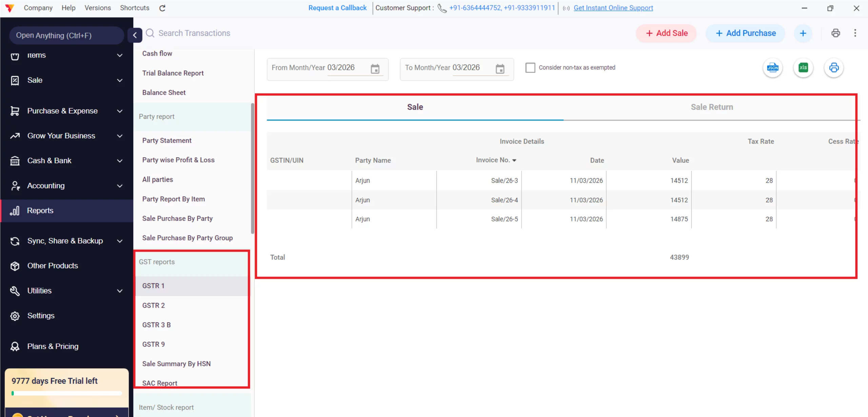
Task: Open the Sync, Share & Backup section
Action: click(x=64, y=240)
